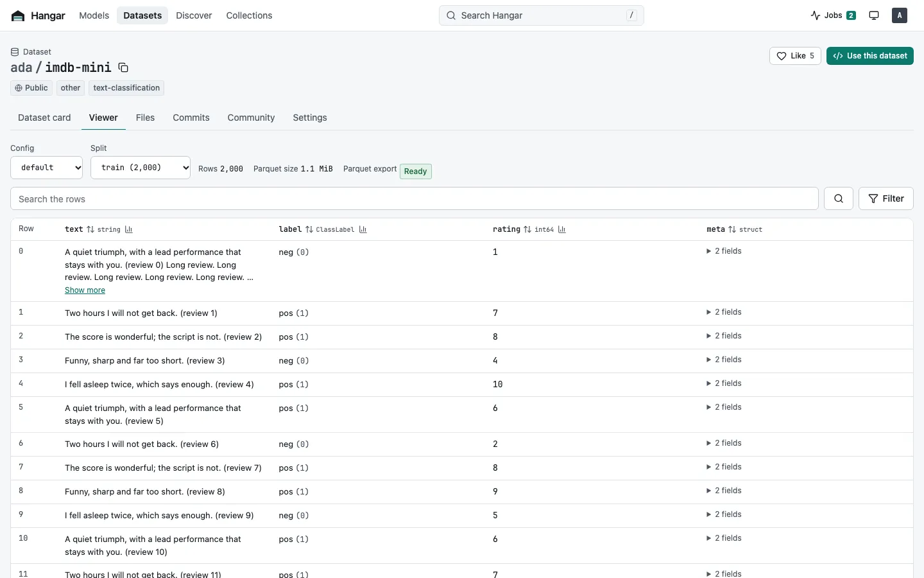Expand meta fields for row 1
The image size is (924, 578).
(724, 312)
